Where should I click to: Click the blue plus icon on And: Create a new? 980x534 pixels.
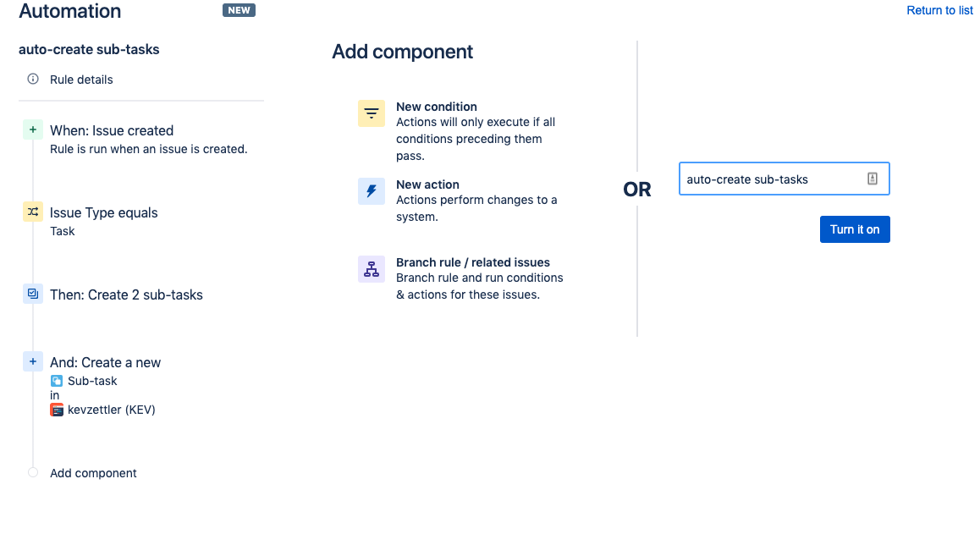click(x=32, y=361)
